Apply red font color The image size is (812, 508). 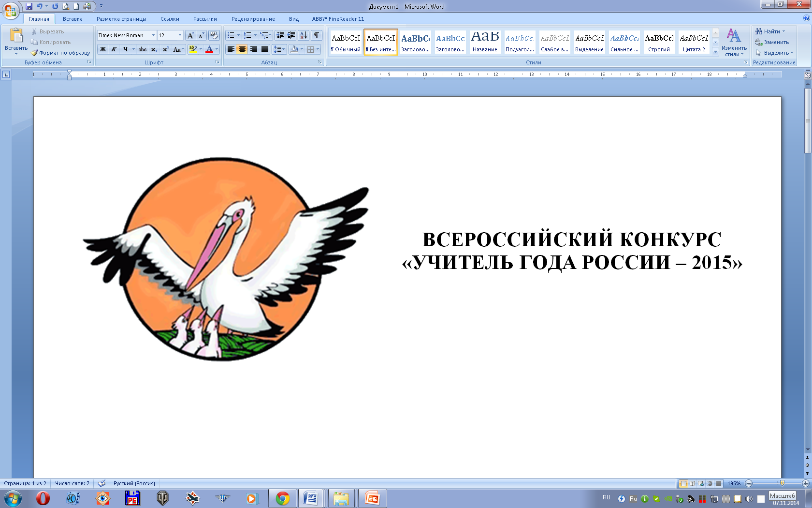(209, 49)
